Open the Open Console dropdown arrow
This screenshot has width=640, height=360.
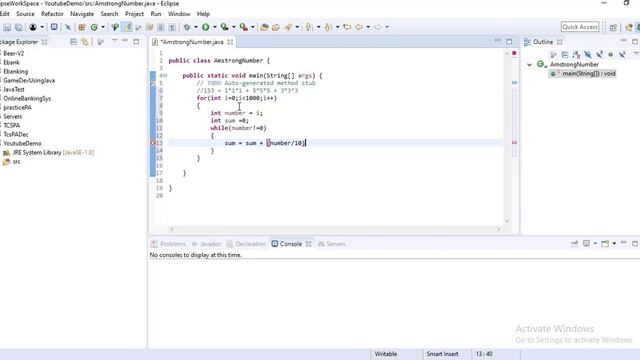coord(614,244)
